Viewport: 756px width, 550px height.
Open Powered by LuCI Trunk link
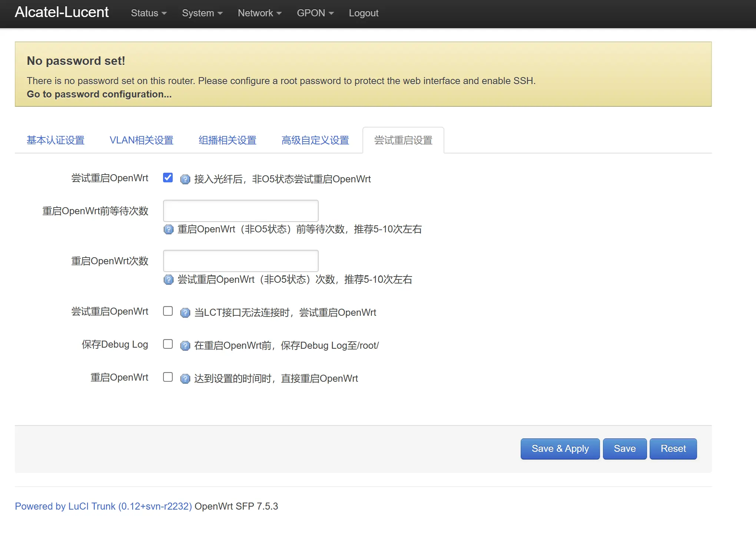coord(103,506)
